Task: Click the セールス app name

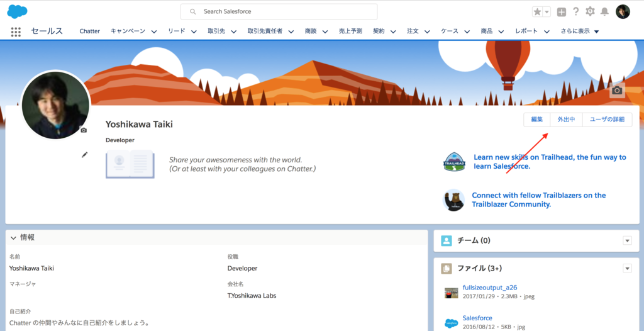Action: coord(47,31)
